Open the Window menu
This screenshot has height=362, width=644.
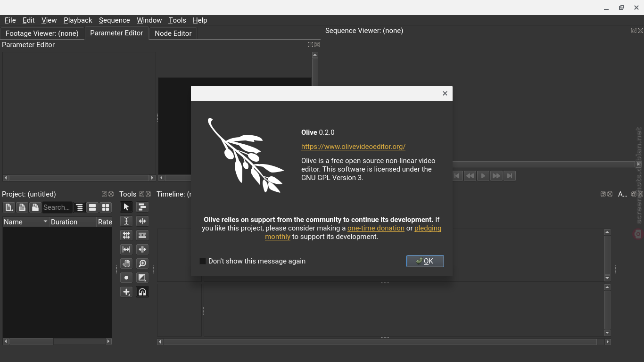(149, 20)
